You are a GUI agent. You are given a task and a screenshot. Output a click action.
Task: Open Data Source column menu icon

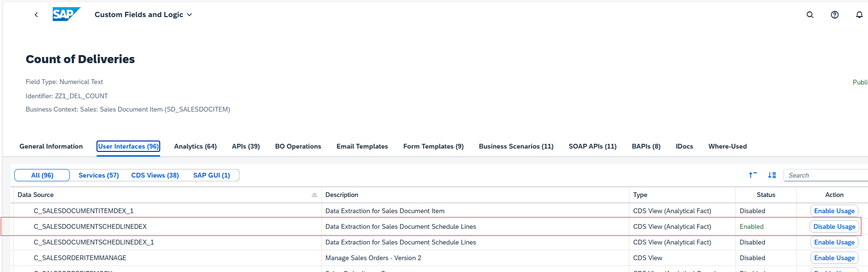click(314, 195)
